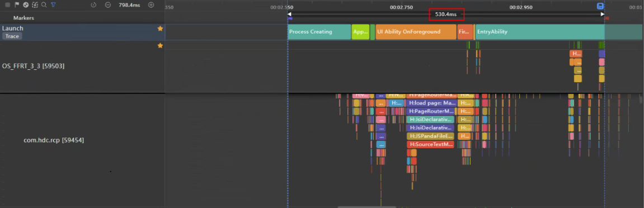Toggle the star on the OS_FFRT_3_3 row
The width and height of the screenshot is (644, 208).
click(160, 45)
